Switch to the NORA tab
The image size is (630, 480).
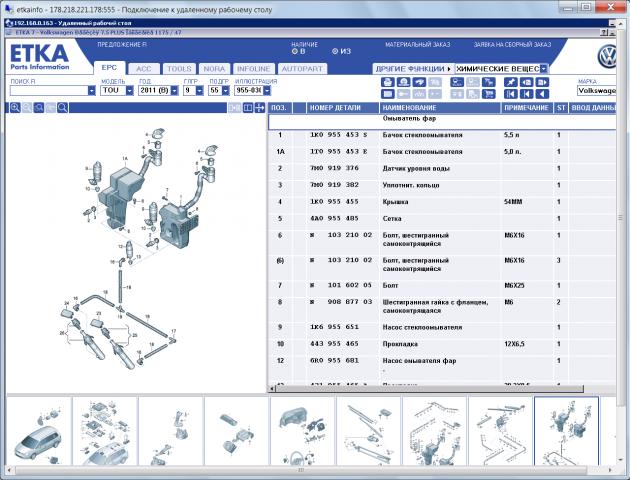214,69
